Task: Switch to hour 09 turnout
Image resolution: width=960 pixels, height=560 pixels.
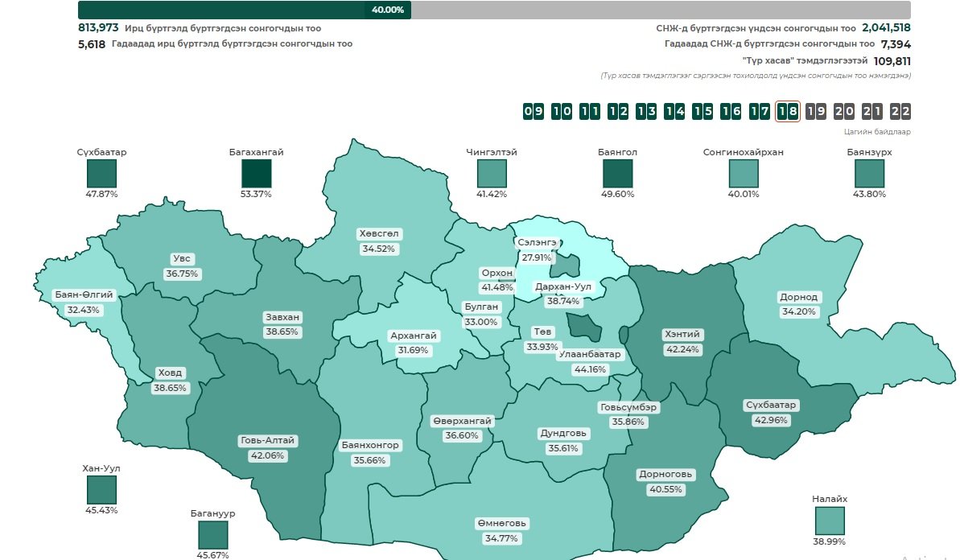Action: click(533, 112)
